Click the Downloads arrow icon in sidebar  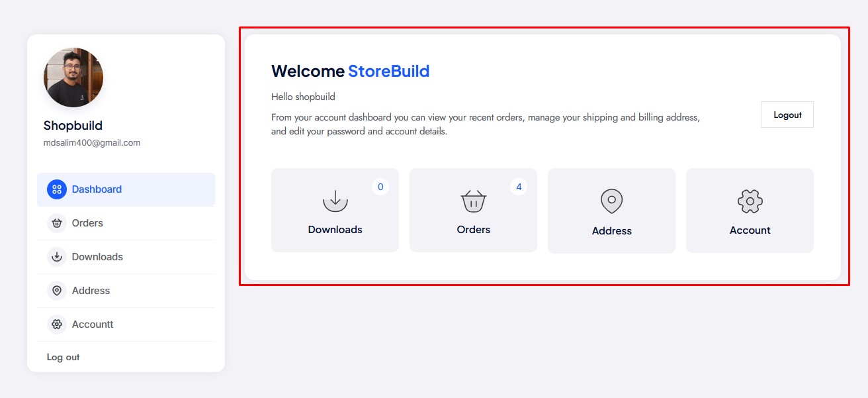[57, 257]
